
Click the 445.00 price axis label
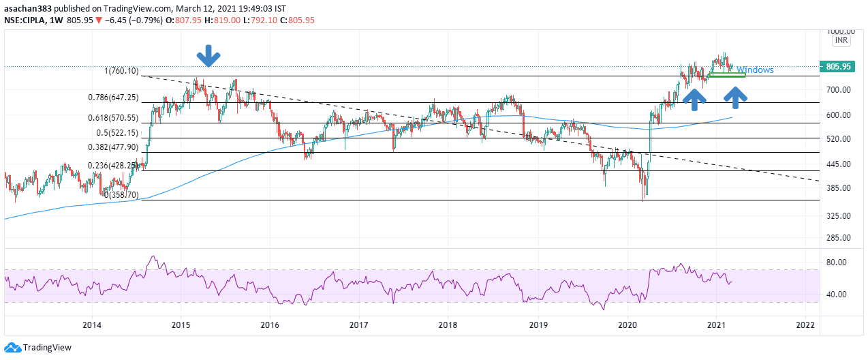[x=838, y=164]
